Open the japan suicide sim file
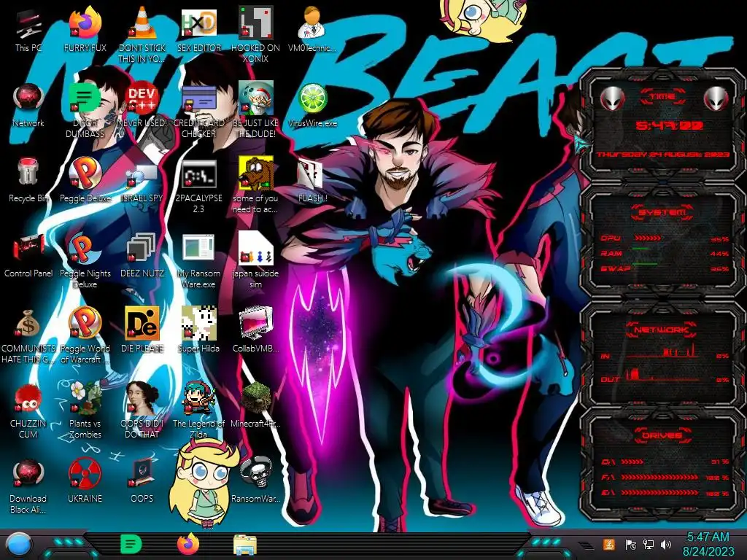This screenshot has width=747, height=560. pos(255,261)
